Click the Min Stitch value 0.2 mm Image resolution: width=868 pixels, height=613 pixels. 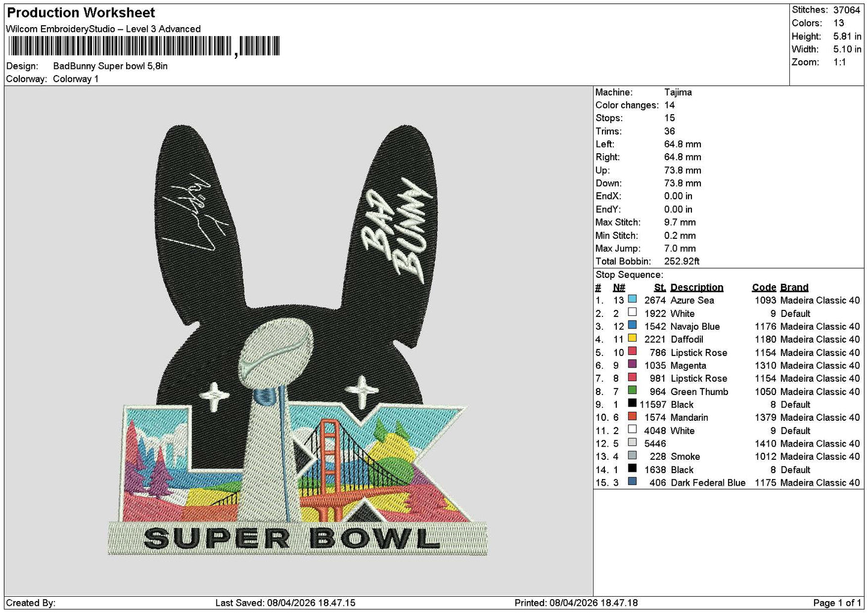(x=680, y=235)
